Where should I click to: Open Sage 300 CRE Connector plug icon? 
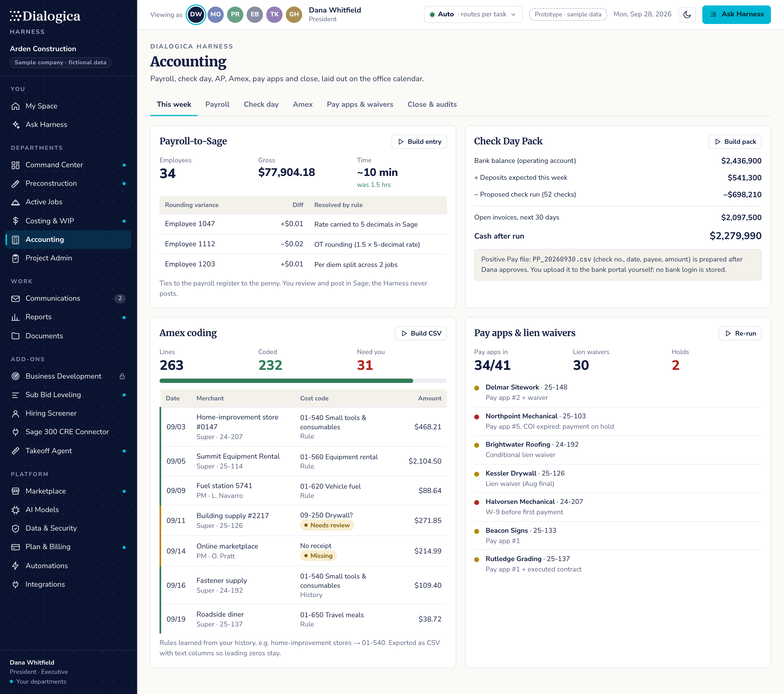tap(15, 432)
